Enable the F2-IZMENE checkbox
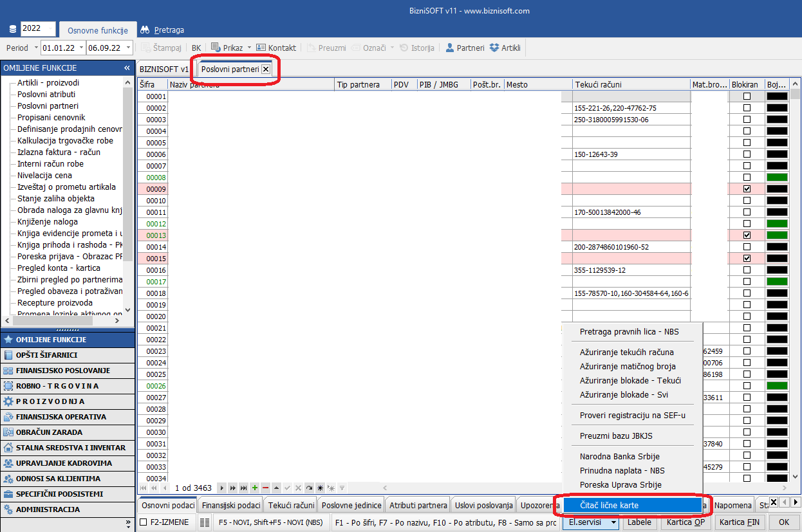802x532 pixels. click(x=144, y=522)
